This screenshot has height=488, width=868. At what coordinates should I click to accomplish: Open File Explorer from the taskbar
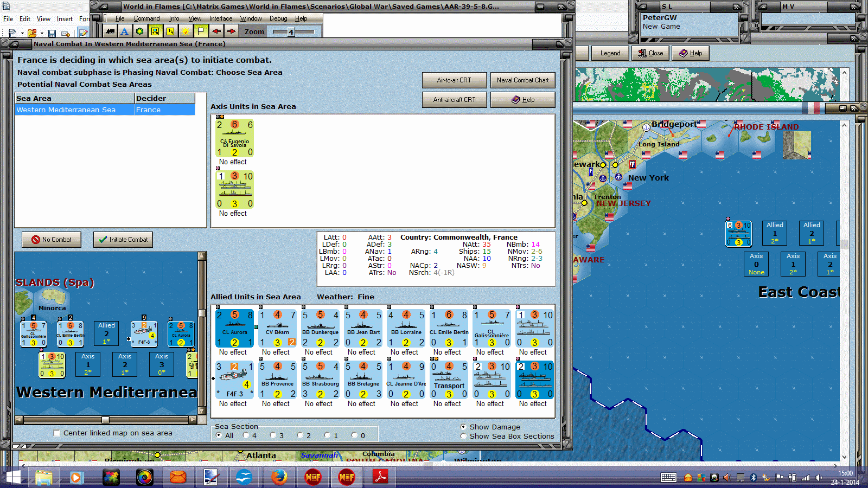(44, 477)
